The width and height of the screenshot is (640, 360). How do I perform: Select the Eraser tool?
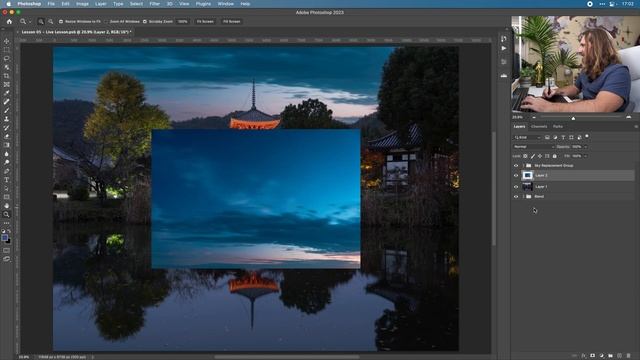pyautogui.click(x=7, y=136)
